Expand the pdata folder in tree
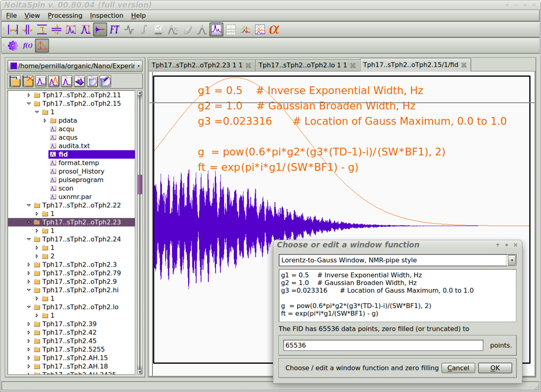Image resolution: width=541 pixels, height=392 pixels. click(x=45, y=121)
